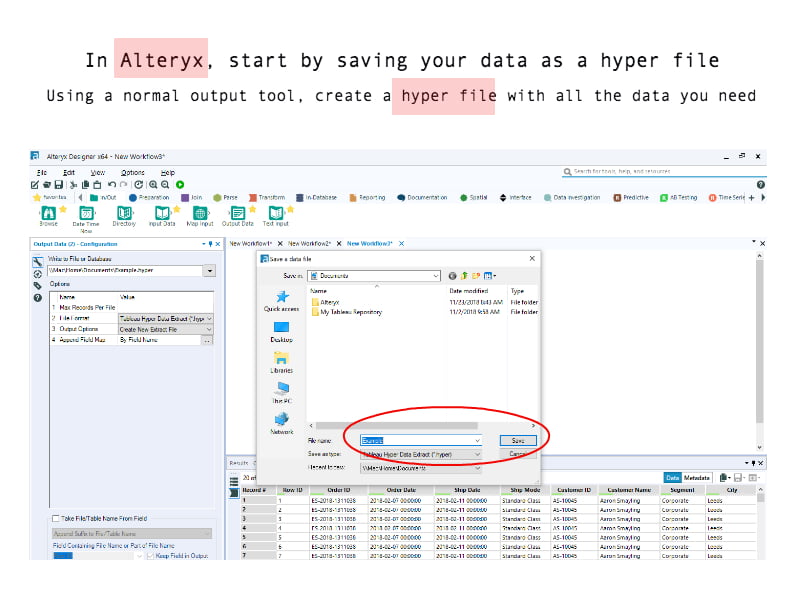Select the Browse tool icon

(47, 213)
